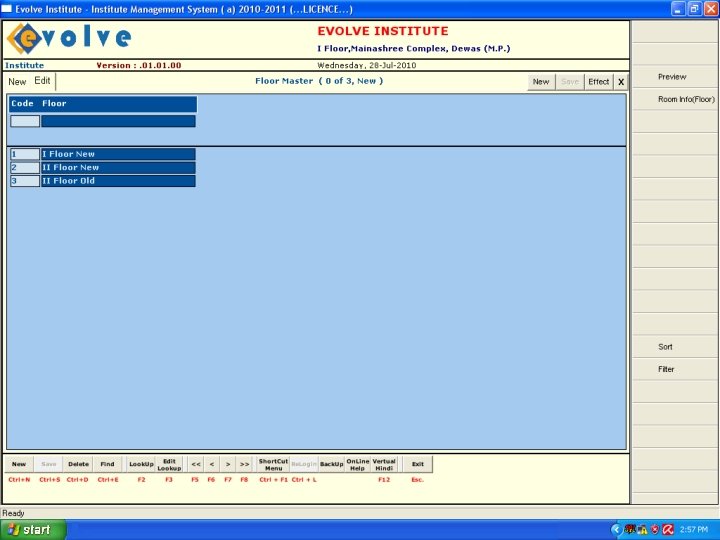Viewport: 720px width, 540px height.
Task: Click the empty Floor name input field
Action: click(x=118, y=121)
